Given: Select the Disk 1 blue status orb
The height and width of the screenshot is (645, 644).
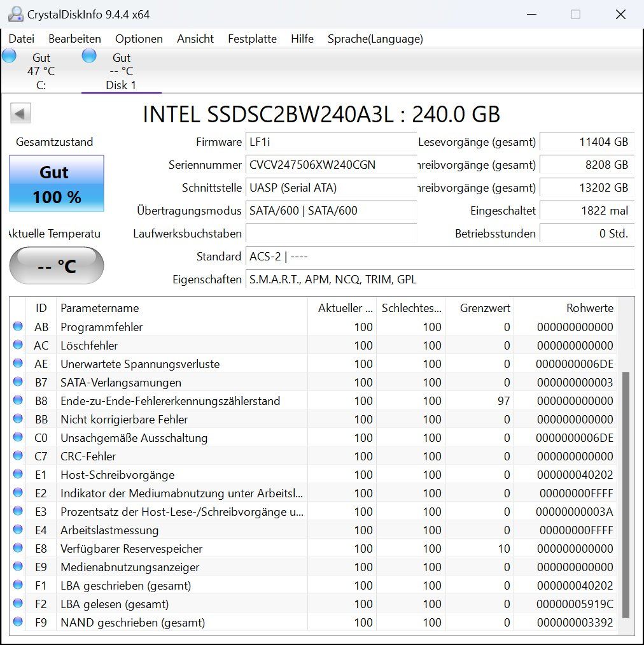Looking at the screenshot, I should [89, 55].
